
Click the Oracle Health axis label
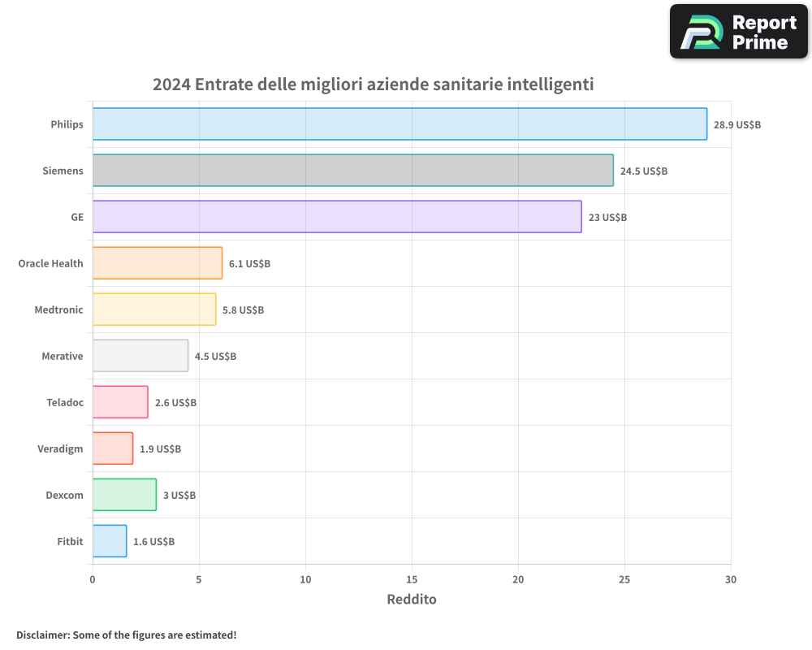click(x=50, y=263)
